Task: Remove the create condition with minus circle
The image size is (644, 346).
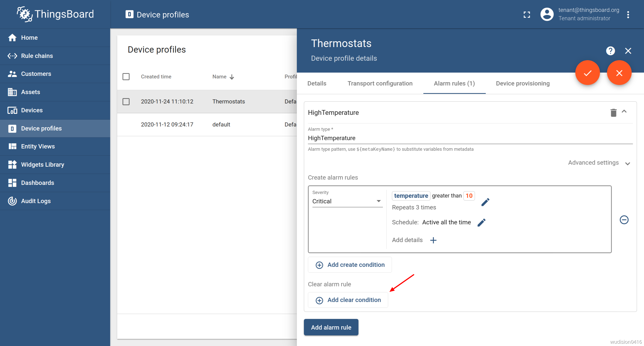Action: 624,220
